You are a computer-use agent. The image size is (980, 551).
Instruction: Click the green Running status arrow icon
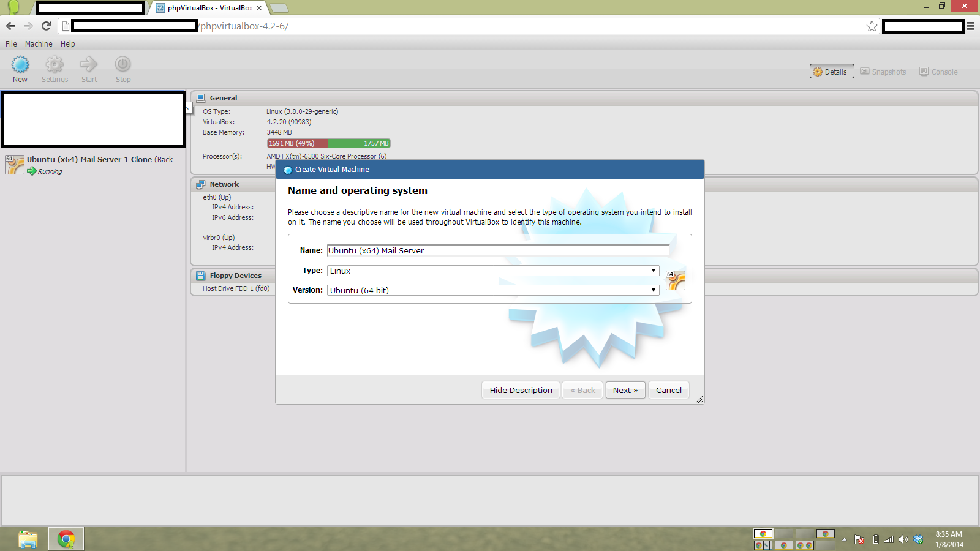(x=31, y=171)
